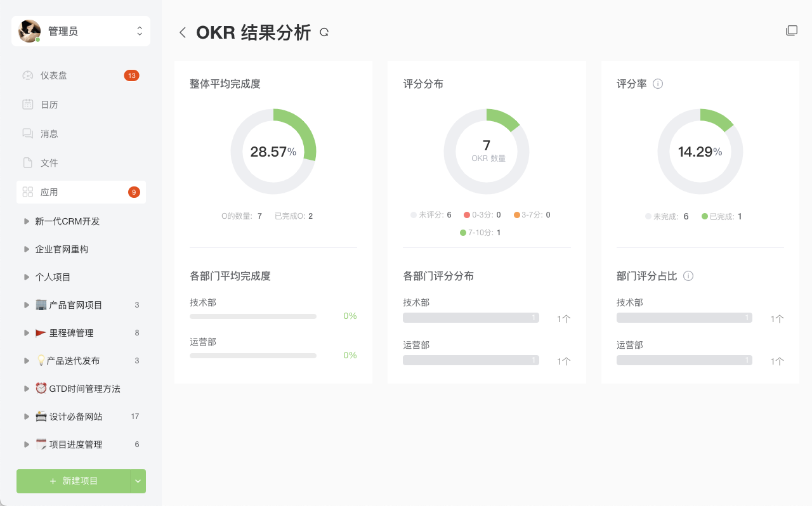Click the 应用 grid icon
Viewport: 812px width, 506px height.
pyautogui.click(x=28, y=192)
